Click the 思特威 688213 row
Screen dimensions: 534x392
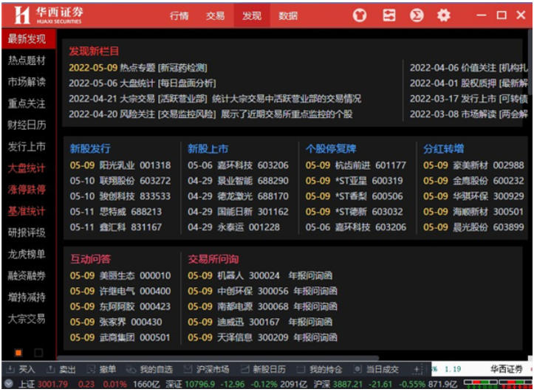tap(116, 212)
